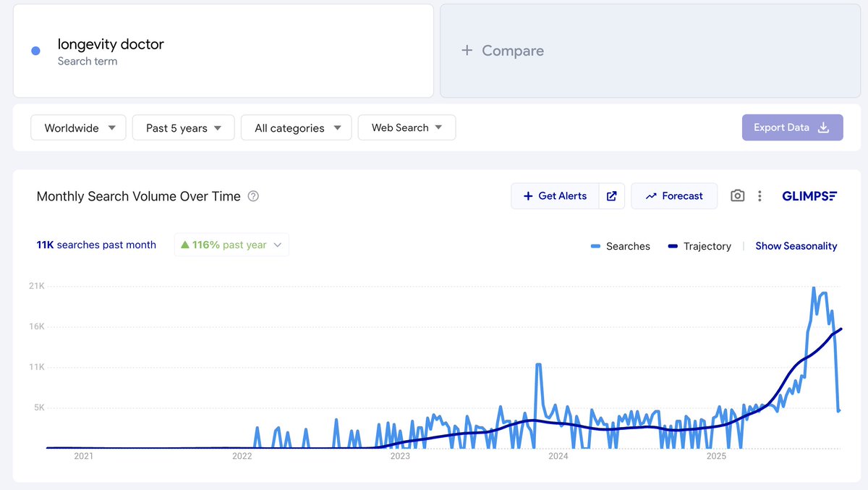The width and height of the screenshot is (868, 490).
Task: Click the 21K y-axis label
Action: (x=36, y=286)
